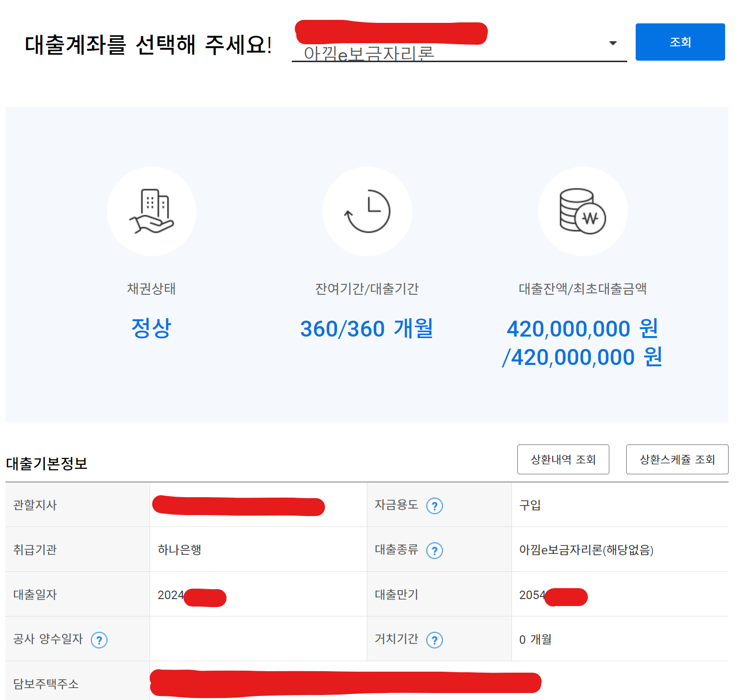
Task: Click the won coin stack icon
Action: click(x=582, y=211)
